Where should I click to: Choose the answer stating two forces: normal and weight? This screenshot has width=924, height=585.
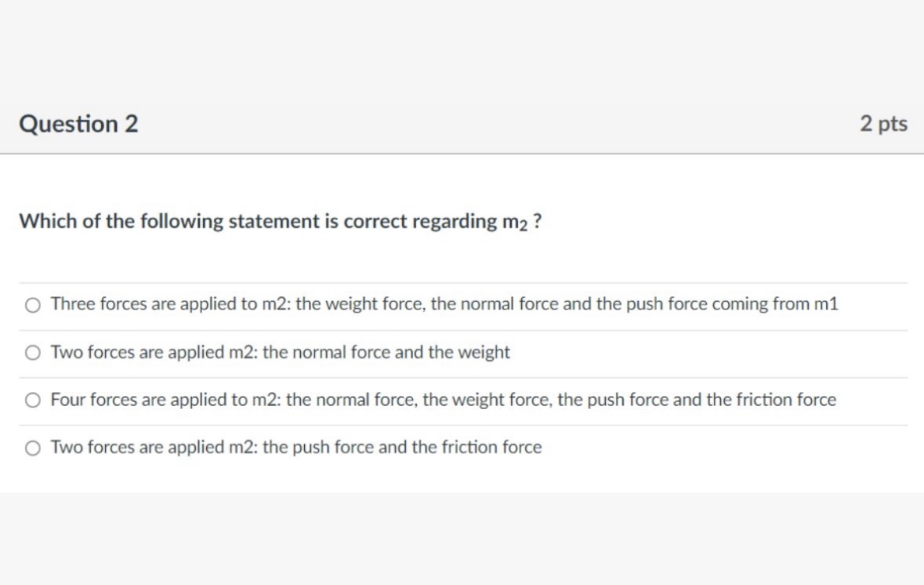(x=32, y=351)
